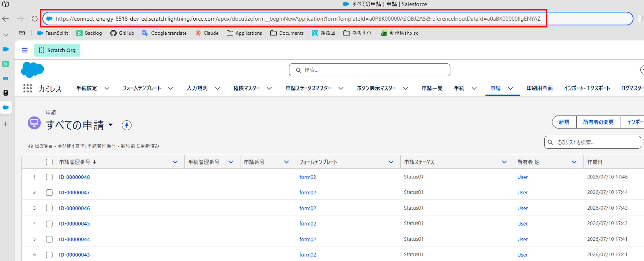Viewport: 644px width, 261px height.
Task: Open record ID-00000048
Action: (74, 177)
